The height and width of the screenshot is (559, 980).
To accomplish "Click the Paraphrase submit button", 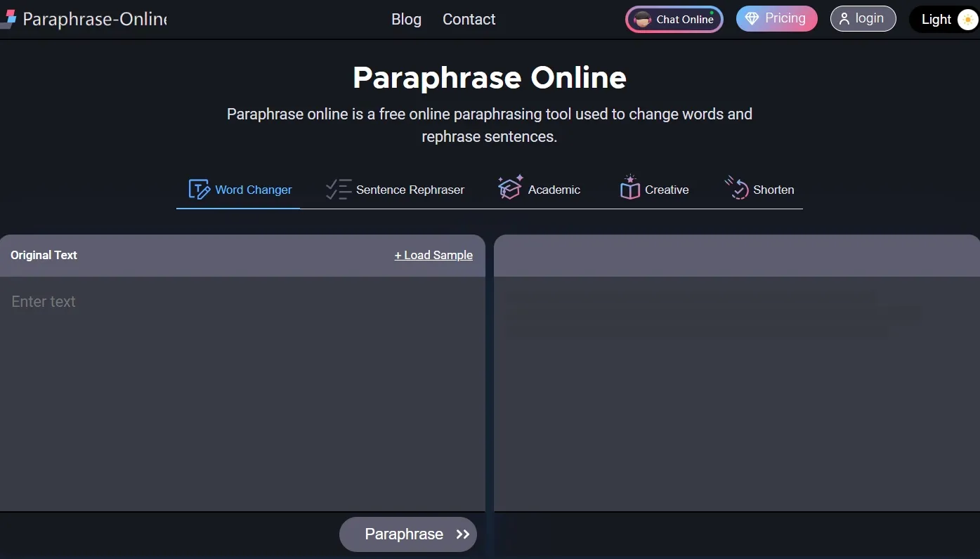I will (408, 534).
